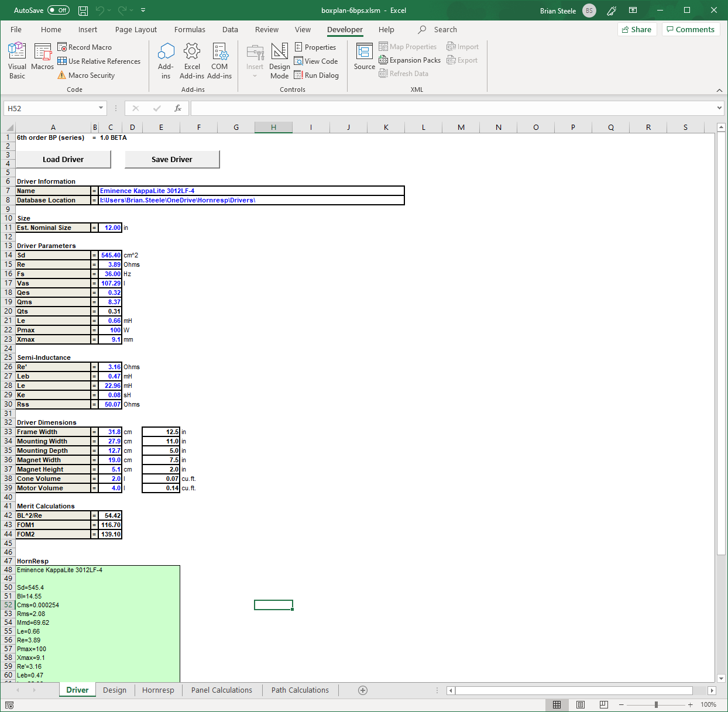Click the Insert Function fx icon

pos(178,108)
